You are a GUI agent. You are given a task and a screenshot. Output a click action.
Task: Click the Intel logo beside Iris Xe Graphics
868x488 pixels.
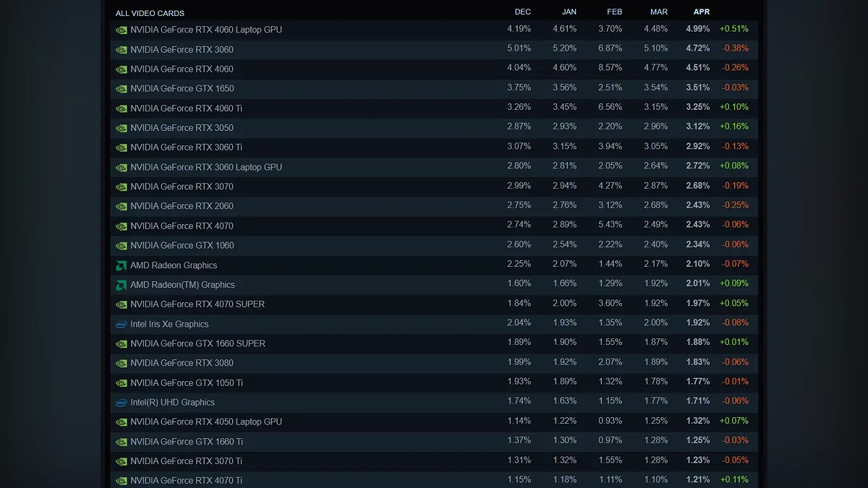[121, 325]
